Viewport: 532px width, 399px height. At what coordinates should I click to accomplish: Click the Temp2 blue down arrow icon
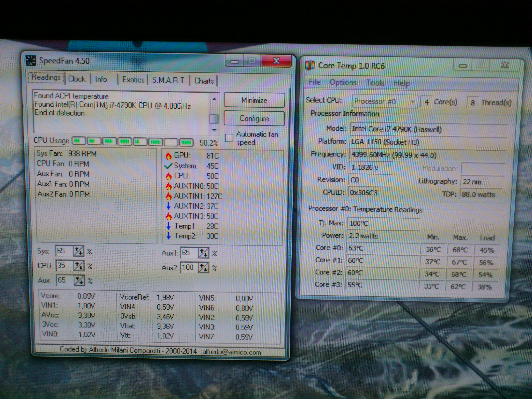pos(169,236)
